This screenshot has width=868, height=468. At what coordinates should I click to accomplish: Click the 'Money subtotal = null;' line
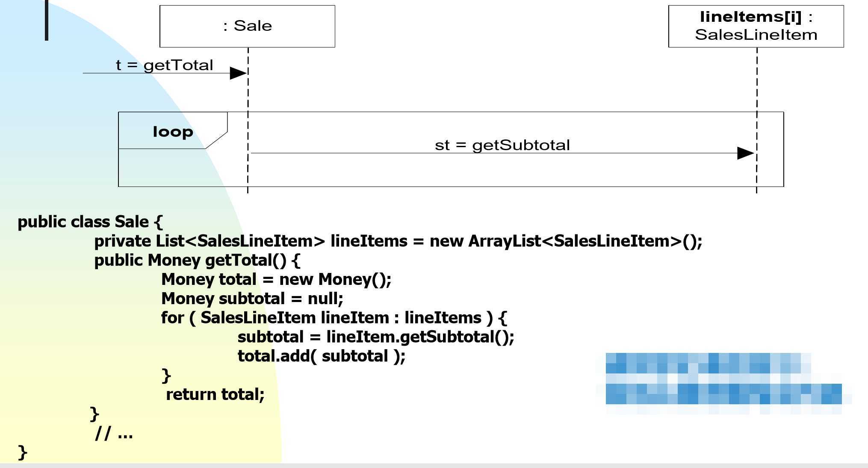point(252,299)
